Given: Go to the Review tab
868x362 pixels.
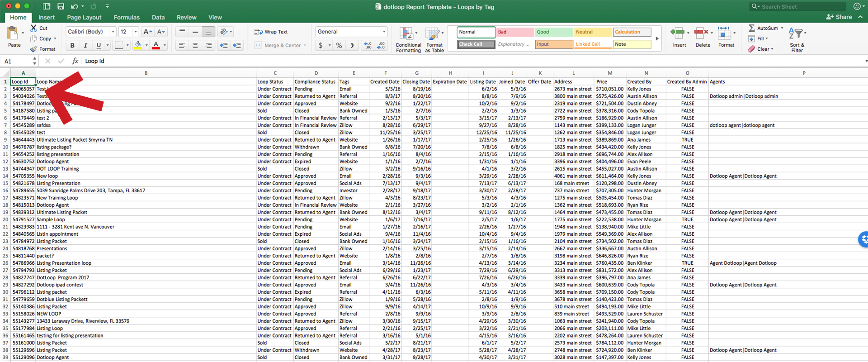Looking at the screenshot, I should click(x=187, y=17).
